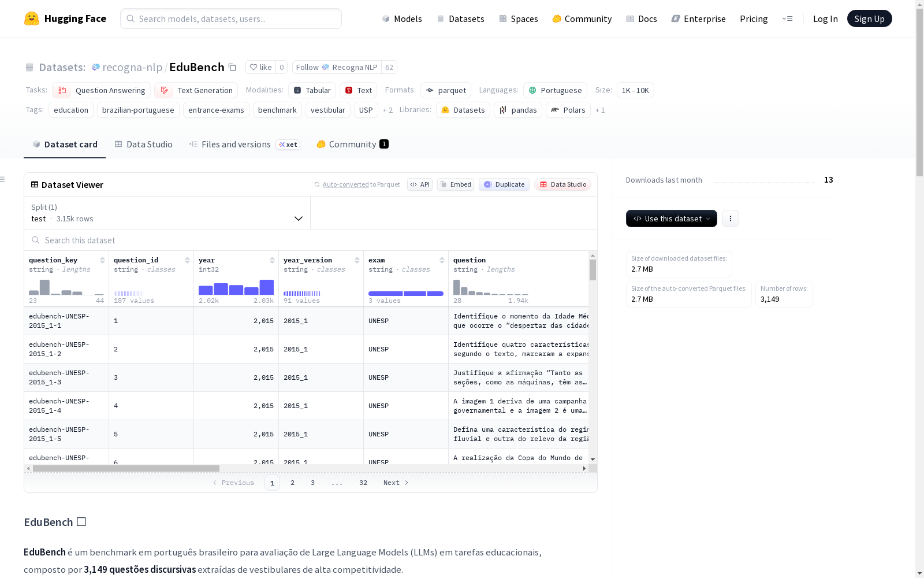Open the extra navigation menu icon
Image resolution: width=924 pixels, height=578 pixels.
click(787, 18)
